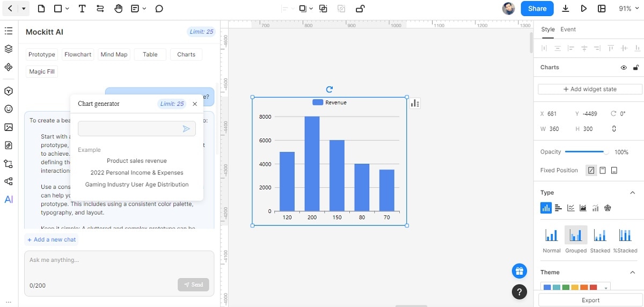This screenshot has height=307, width=644.
Task: Open the Layers panel in left sidebar
Action: [x=8, y=49]
